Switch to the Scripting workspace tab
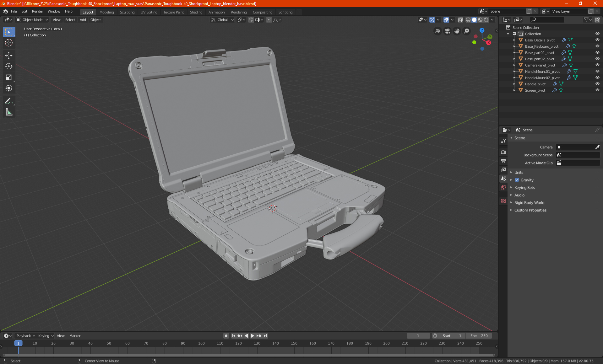 point(285,12)
